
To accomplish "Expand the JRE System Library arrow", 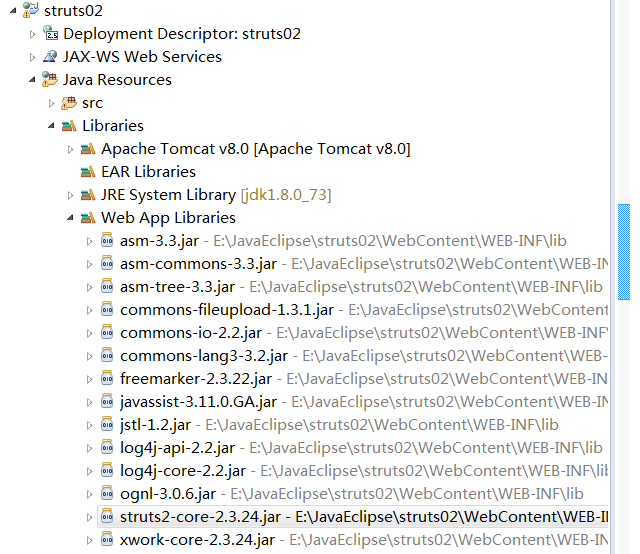I will tap(70, 196).
